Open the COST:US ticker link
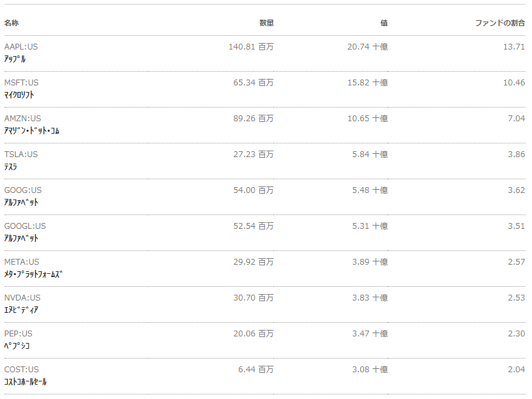 pos(21,370)
